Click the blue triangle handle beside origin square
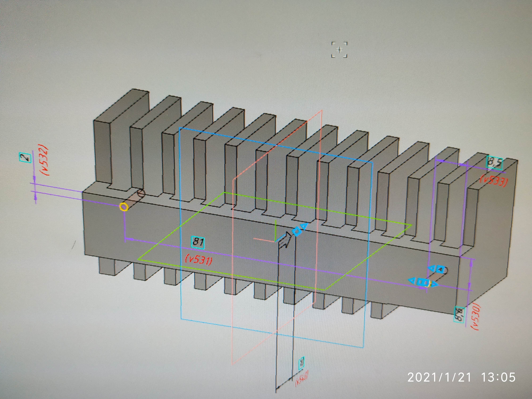This screenshot has width=532, height=399. pyautogui.click(x=304, y=226)
